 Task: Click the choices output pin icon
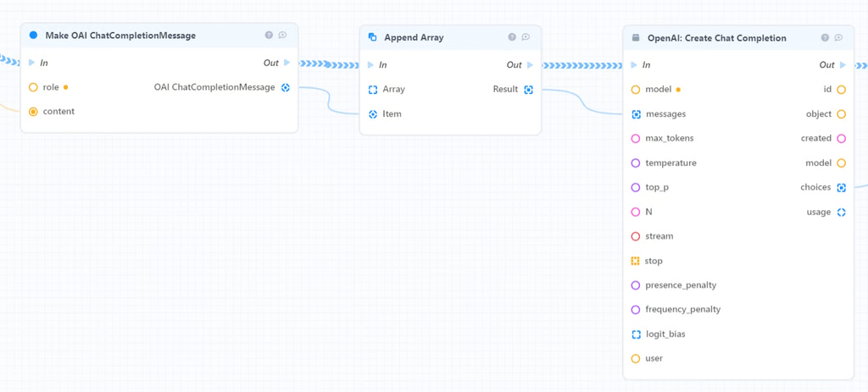(x=841, y=187)
